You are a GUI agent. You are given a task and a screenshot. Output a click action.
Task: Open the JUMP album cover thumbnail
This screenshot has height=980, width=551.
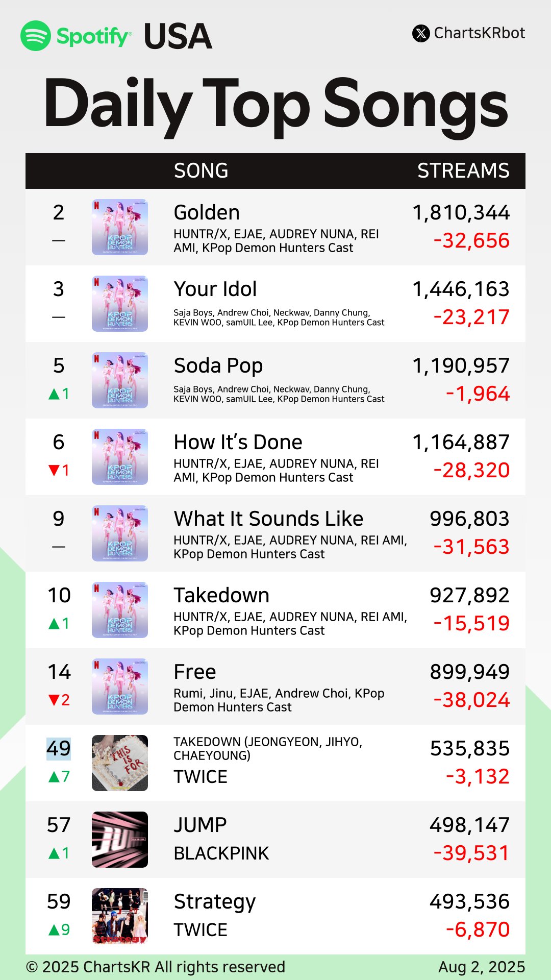[x=120, y=840]
